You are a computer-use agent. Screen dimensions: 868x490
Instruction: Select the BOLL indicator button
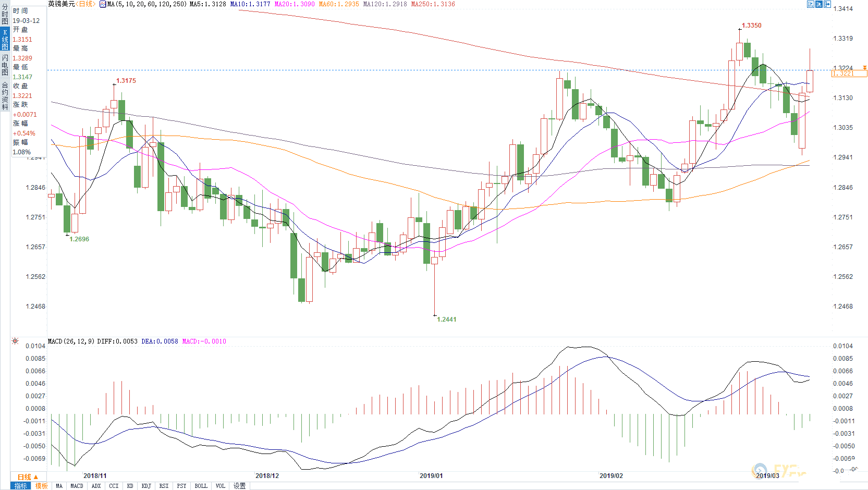201,486
